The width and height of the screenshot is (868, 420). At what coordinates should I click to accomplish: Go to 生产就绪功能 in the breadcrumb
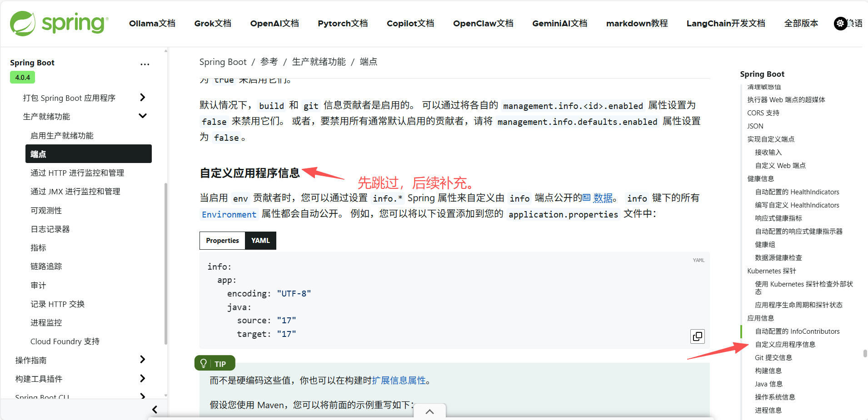click(319, 62)
